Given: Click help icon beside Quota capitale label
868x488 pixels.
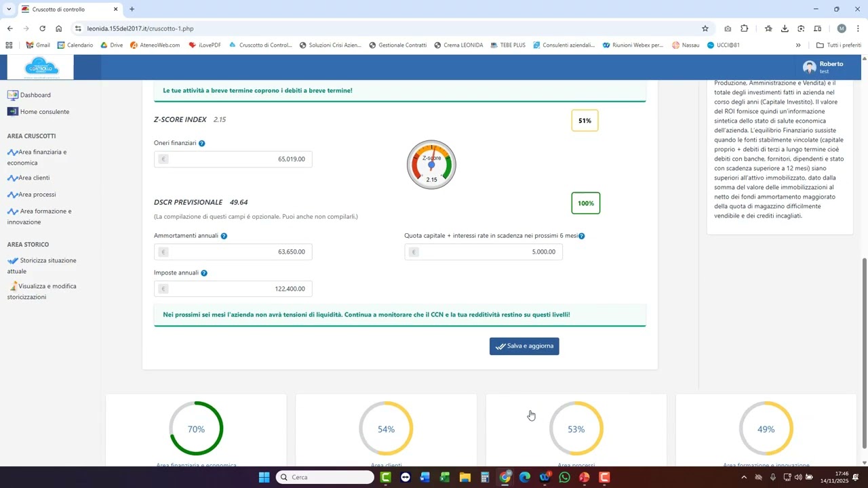Looking at the screenshot, I should pos(582,236).
